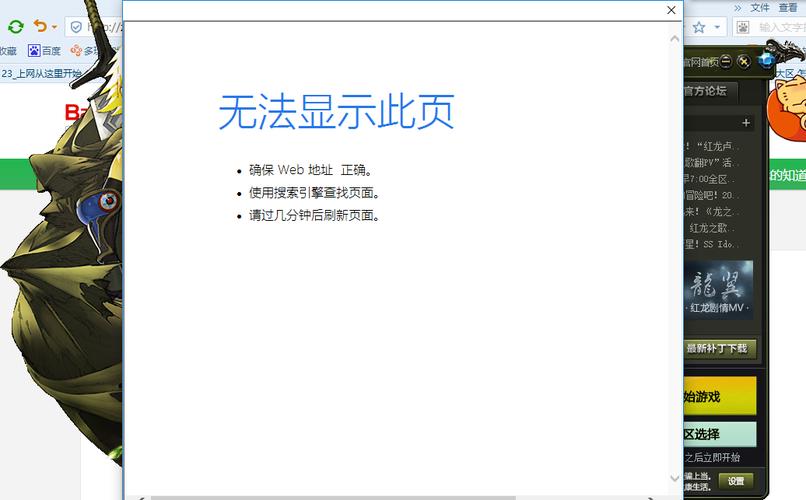Click the 无法显示此页 heading
806x500 pixels.
337,112
